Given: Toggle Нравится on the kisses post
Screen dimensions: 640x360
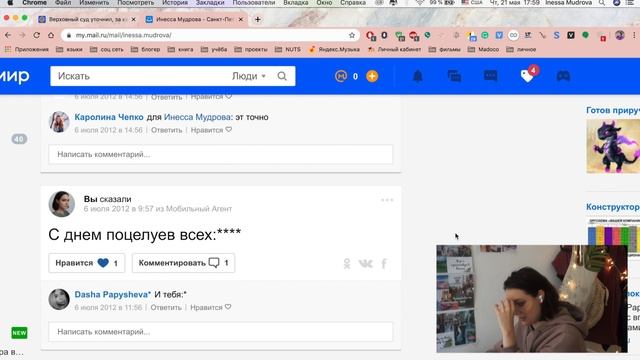Looking at the screenshot, I should tap(87, 263).
